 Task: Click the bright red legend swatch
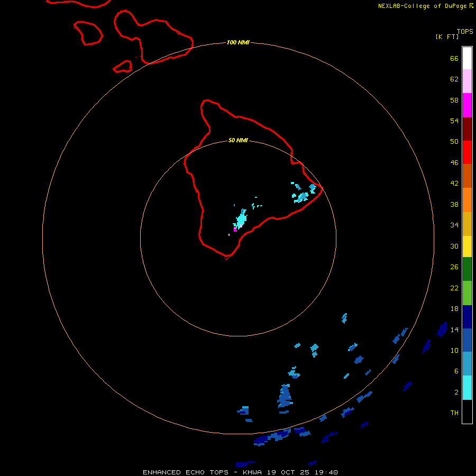click(x=467, y=152)
